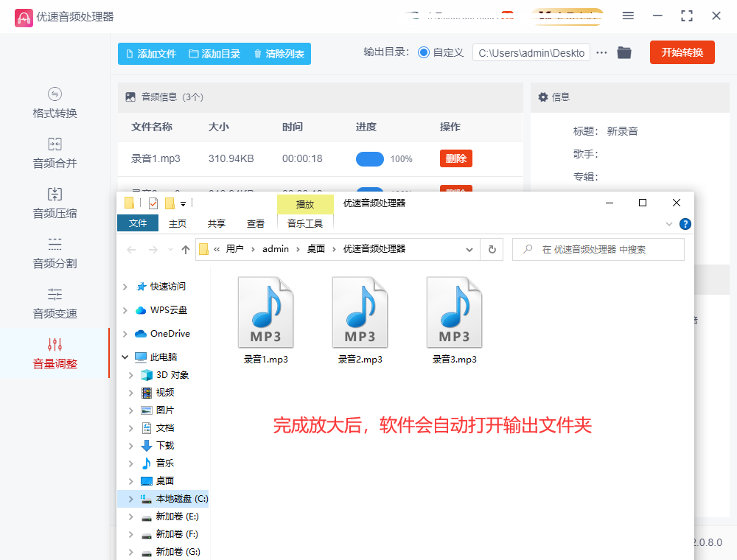Viewport: 737px width, 560px height.
Task: Click the 信息 gear icon
Action: [543, 97]
